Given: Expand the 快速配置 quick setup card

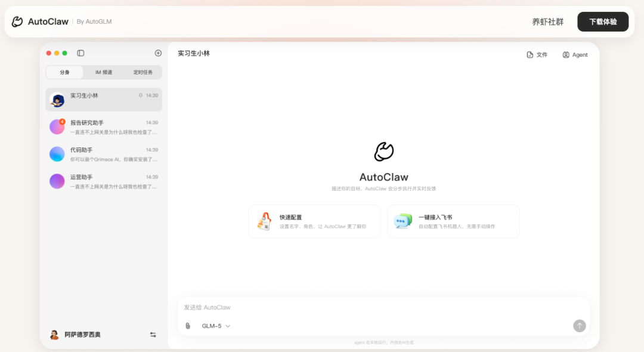Looking at the screenshot, I should tap(314, 221).
